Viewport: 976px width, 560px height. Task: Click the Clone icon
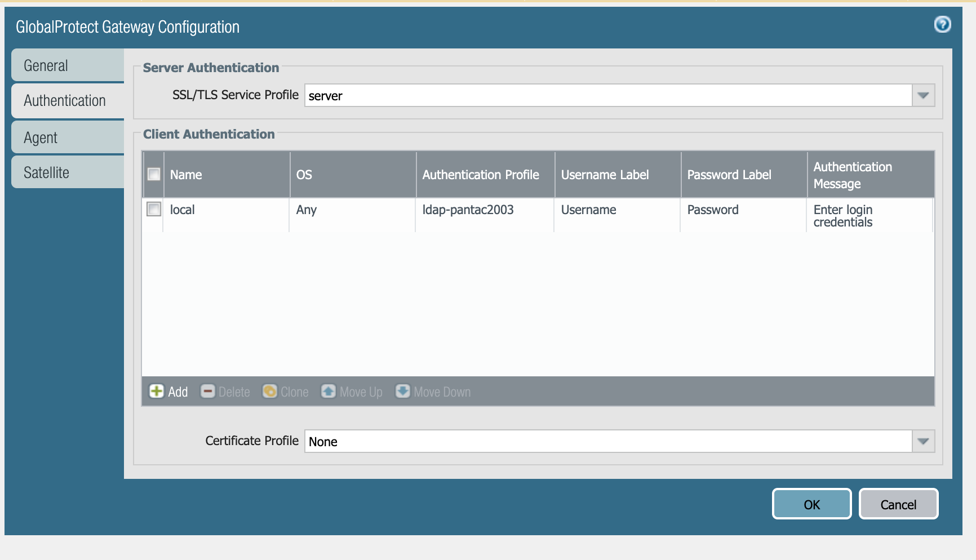pos(270,391)
